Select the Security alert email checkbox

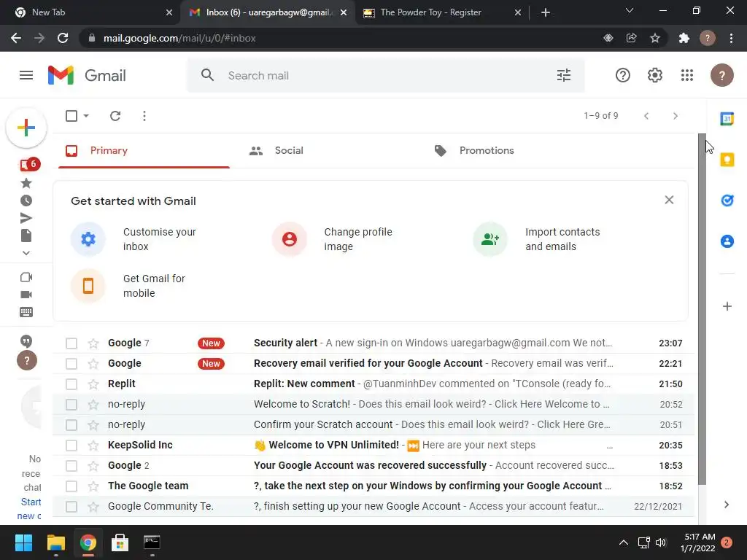(71, 343)
